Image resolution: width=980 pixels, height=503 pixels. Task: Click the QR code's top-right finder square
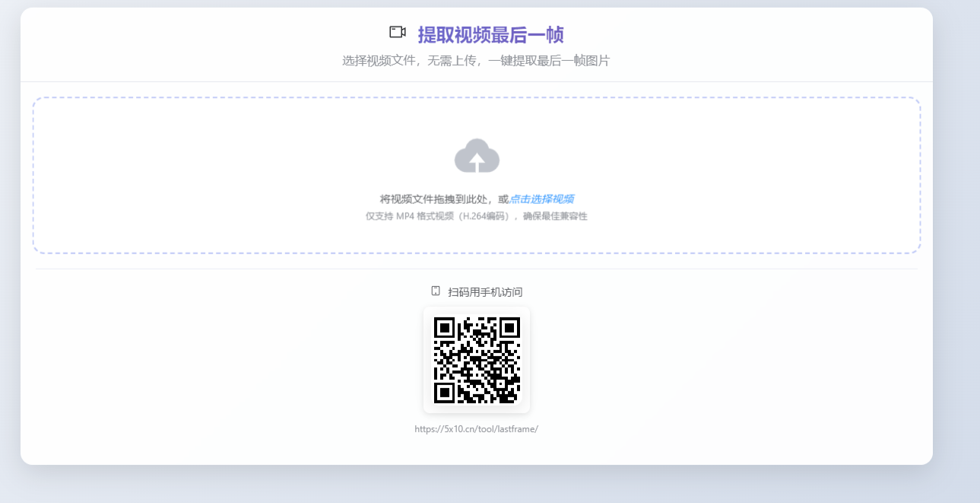coord(509,327)
